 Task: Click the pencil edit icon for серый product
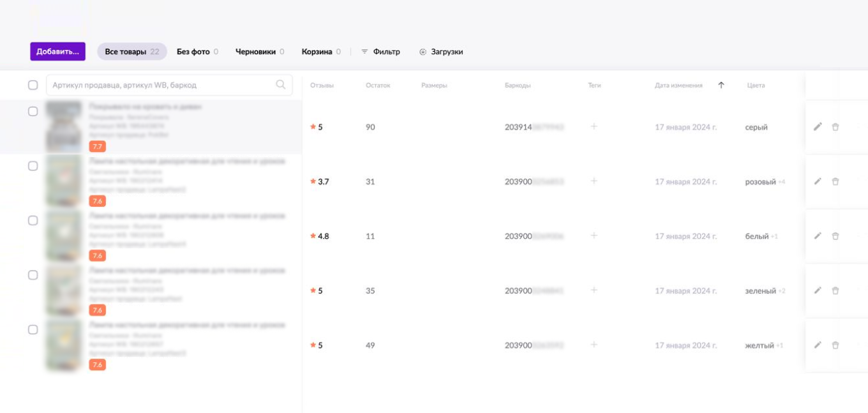[818, 127]
